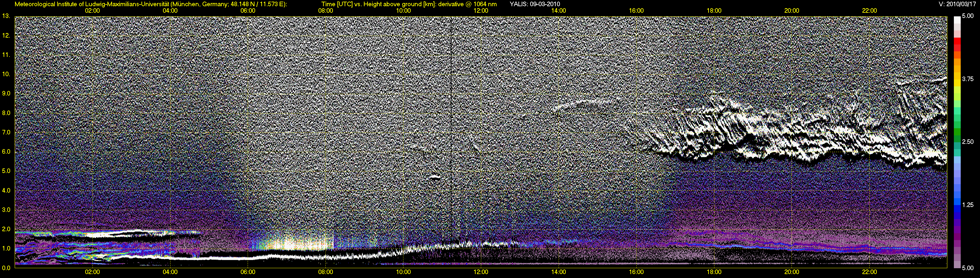
Task: Click the 11. height axis label
Action: [x=6, y=55]
